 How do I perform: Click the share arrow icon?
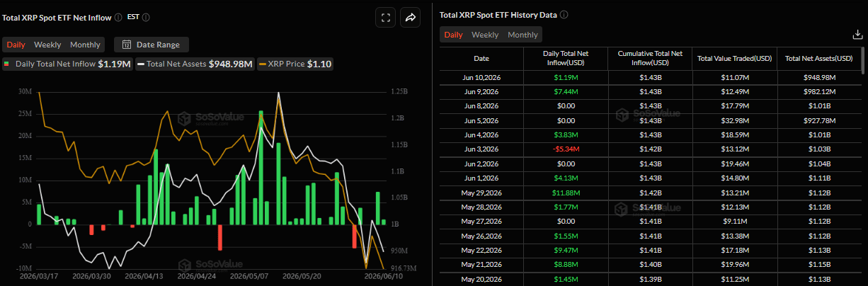tap(411, 18)
